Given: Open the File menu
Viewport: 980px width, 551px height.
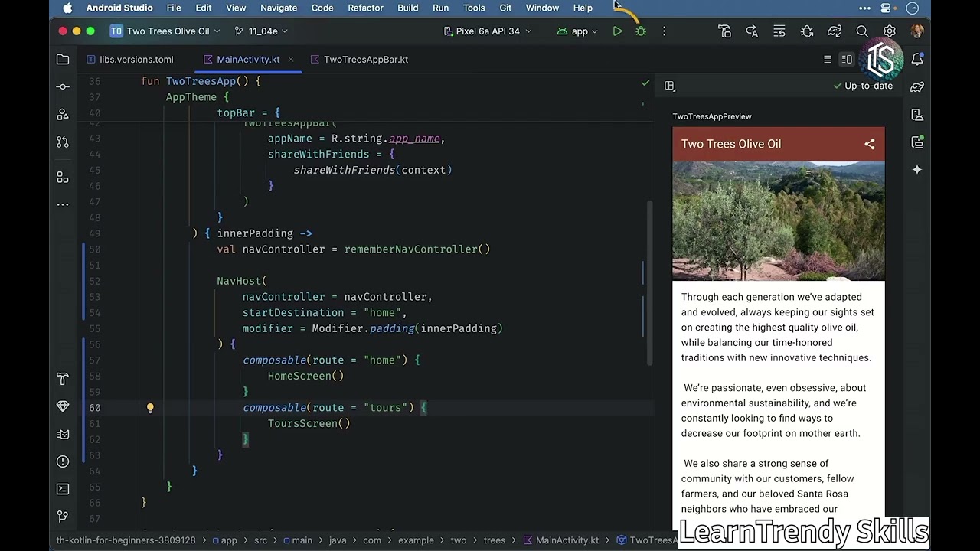Looking at the screenshot, I should click(174, 8).
